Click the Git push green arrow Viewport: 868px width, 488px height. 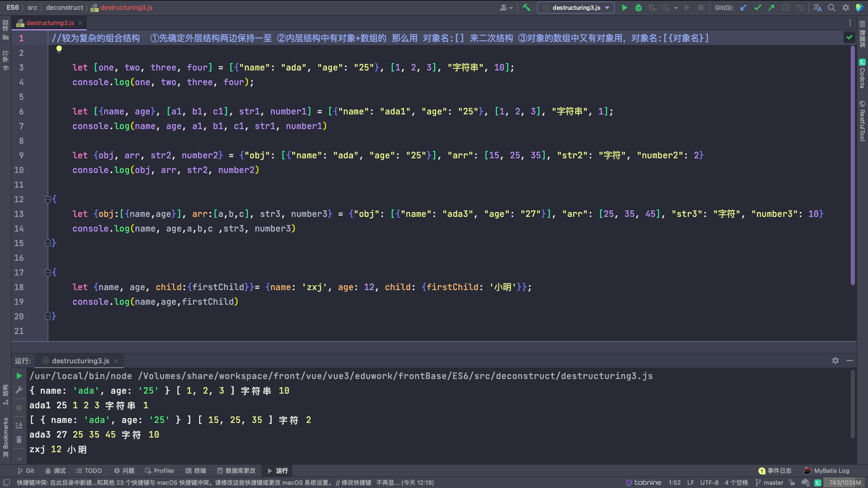[771, 8]
